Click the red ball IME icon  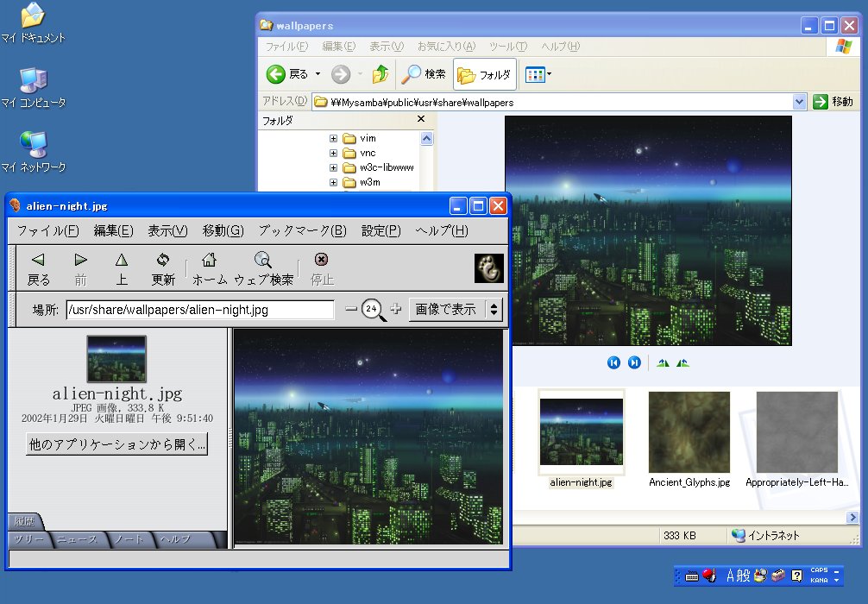pyautogui.click(x=709, y=576)
